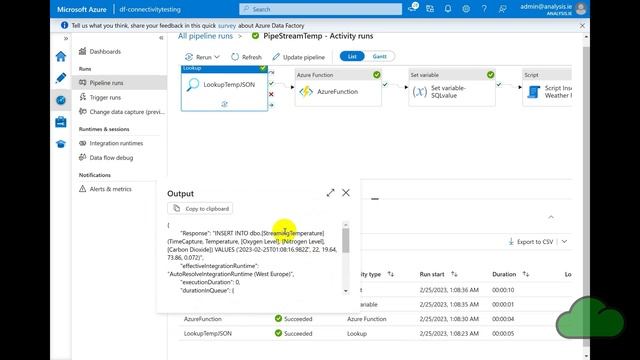Viewport: 640px width, 360px height.
Task: Dismiss the survey info banner
Action: click(x=582, y=26)
